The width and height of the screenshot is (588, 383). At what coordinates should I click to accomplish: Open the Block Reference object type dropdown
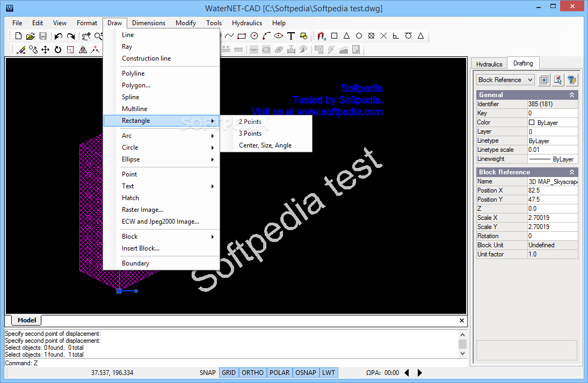[505, 80]
